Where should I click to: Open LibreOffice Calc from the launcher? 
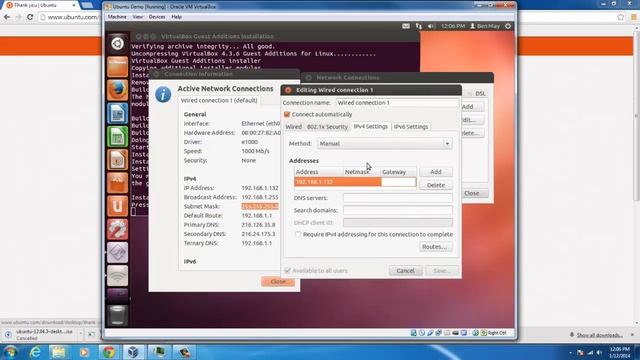[x=118, y=136]
